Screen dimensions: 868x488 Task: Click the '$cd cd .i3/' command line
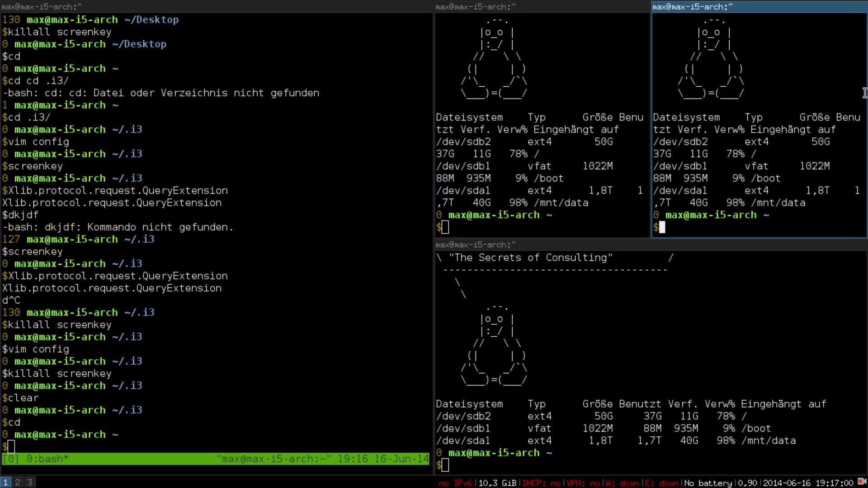[35, 81]
